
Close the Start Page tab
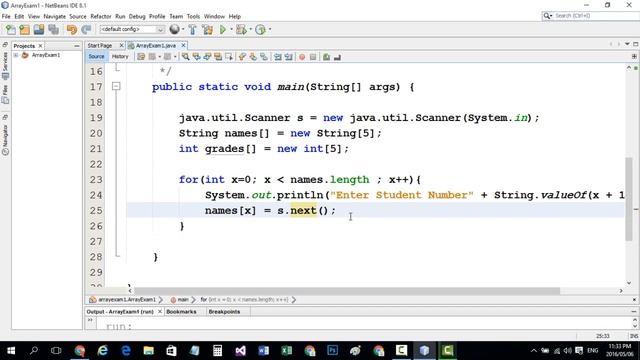(x=121, y=45)
